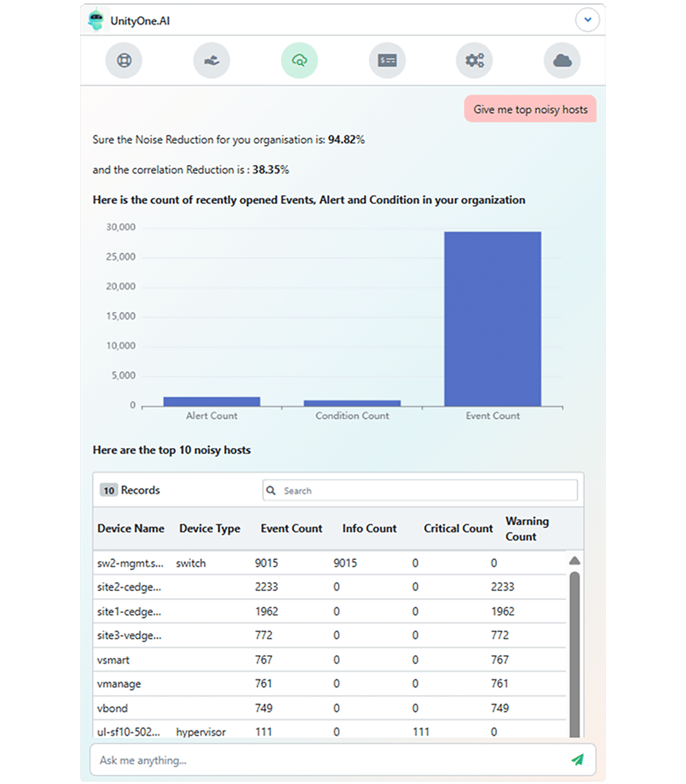
Task: Click the Critical Count column header
Action: click(x=458, y=529)
